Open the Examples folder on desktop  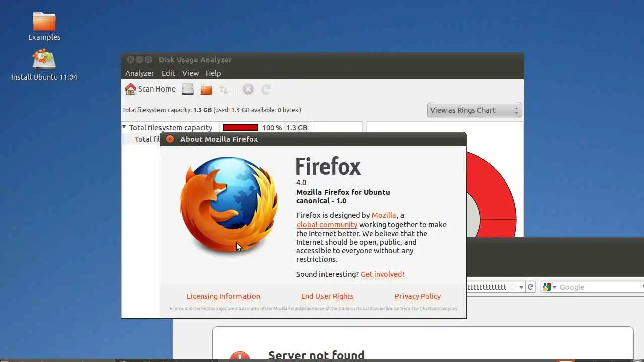point(44,26)
